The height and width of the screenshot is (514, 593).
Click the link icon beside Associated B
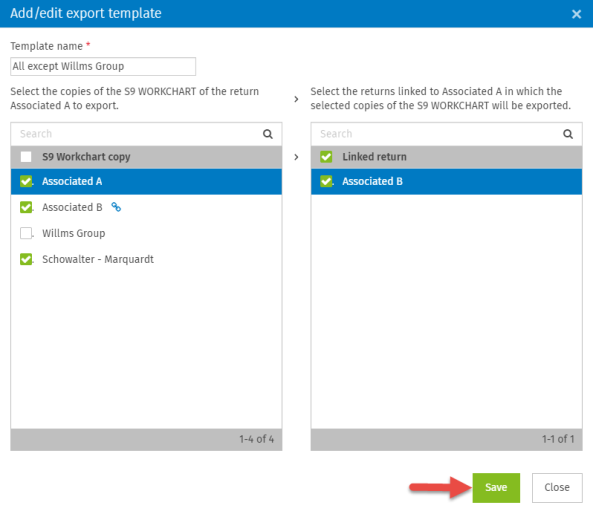[116, 207]
